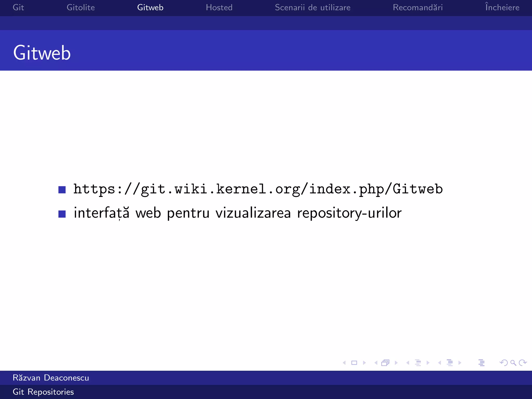Image resolution: width=532 pixels, height=399 pixels.
Task: Click the square bullet beside the URL
Action: click(62, 190)
